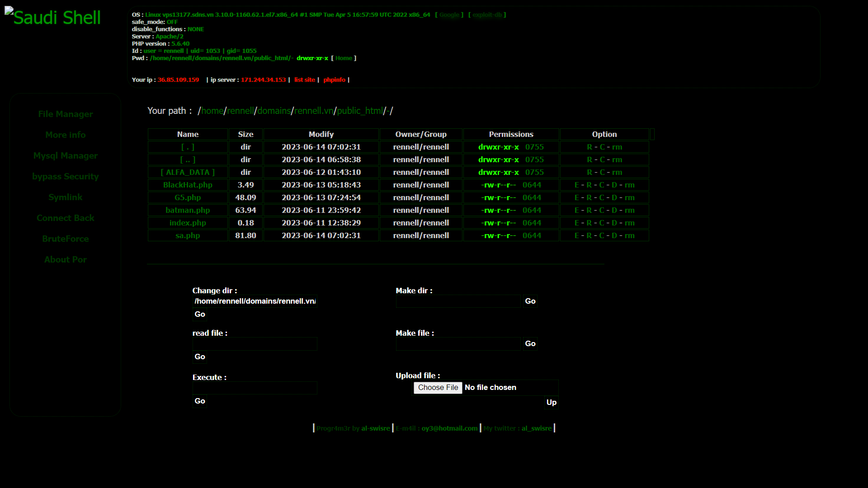Go to 'home' in Your path breadcrumb
The width and height of the screenshot is (868, 488).
[x=212, y=111]
